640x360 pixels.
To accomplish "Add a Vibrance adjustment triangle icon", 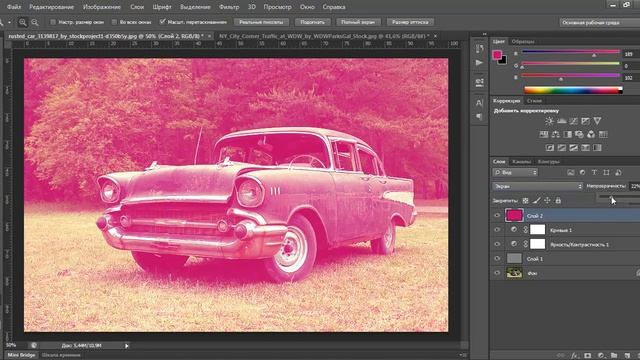I will [x=597, y=121].
